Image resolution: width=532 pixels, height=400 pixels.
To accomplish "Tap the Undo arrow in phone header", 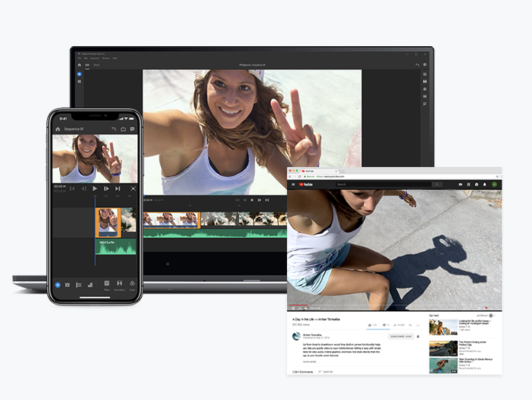I will pyautogui.click(x=114, y=129).
